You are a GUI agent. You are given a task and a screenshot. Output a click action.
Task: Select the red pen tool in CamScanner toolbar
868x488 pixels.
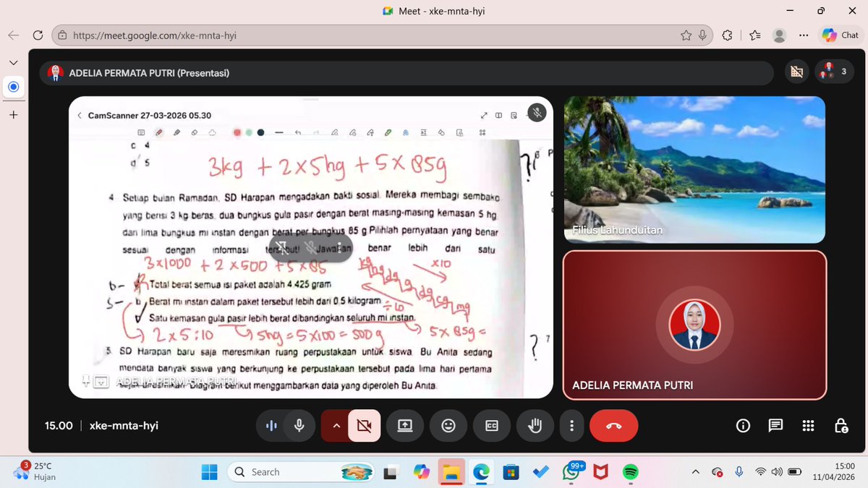(x=158, y=132)
